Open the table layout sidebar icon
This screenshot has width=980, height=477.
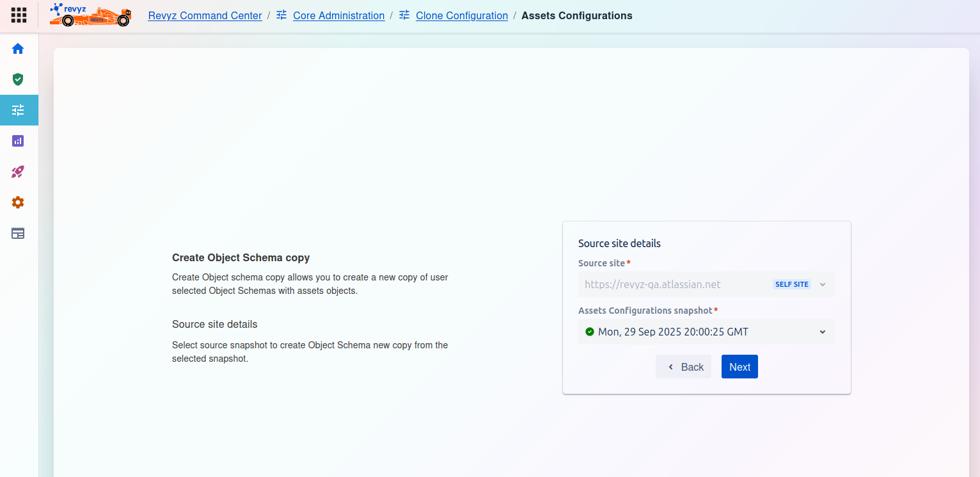click(18, 233)
